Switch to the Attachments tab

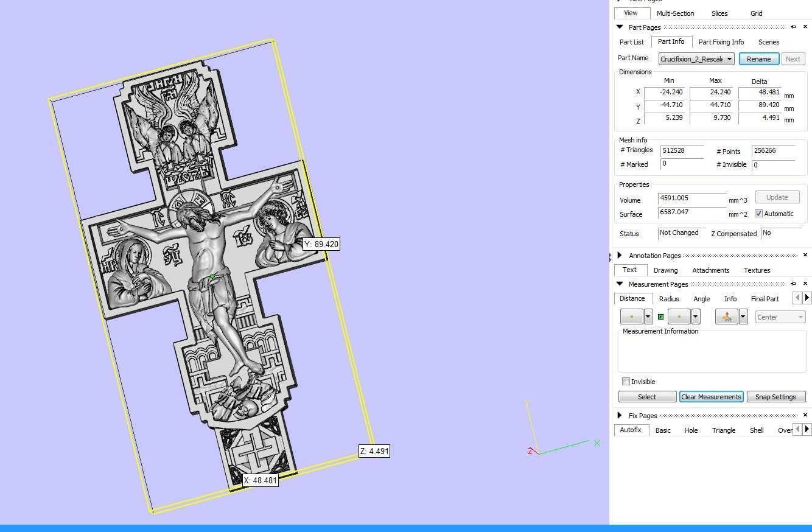[710, 270]
